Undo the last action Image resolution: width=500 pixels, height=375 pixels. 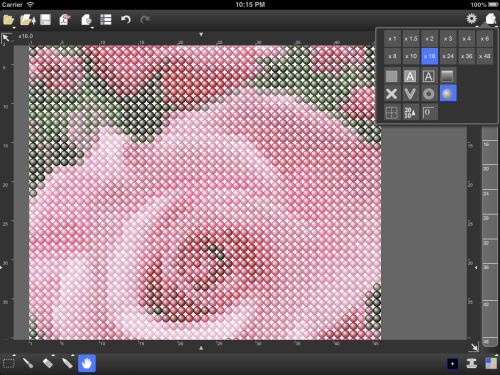125,20
